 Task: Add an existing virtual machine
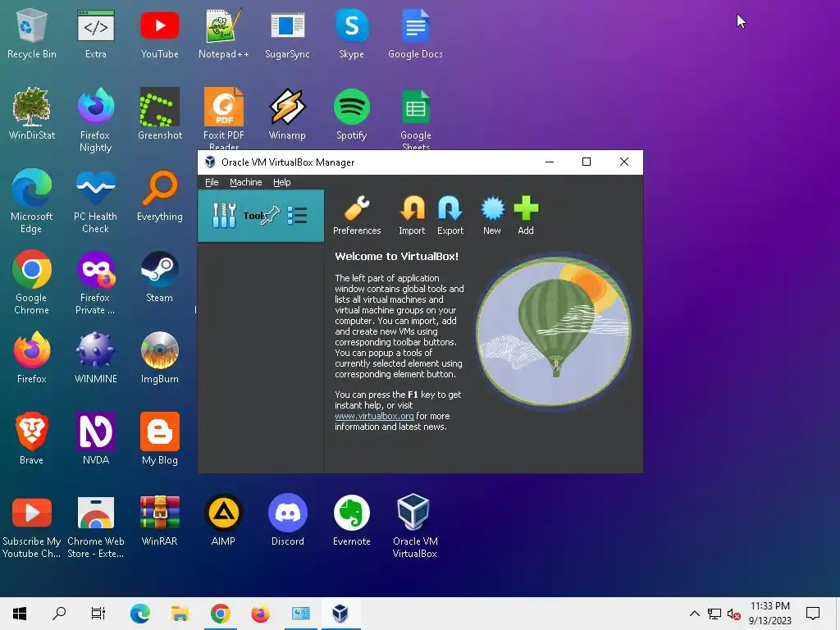point(526,216)
